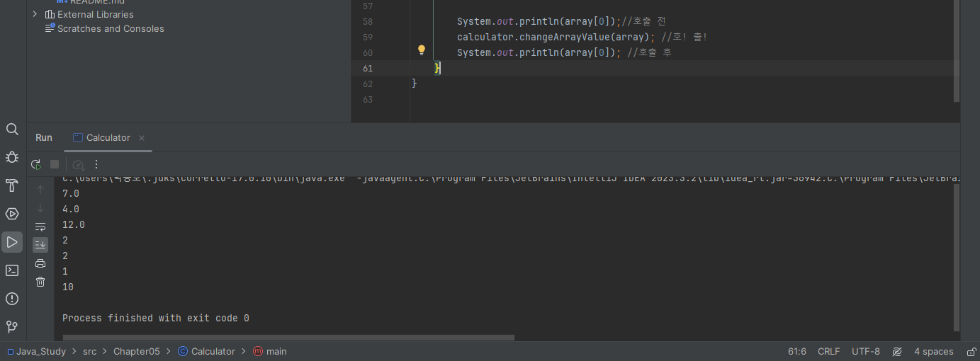Screen dimensions: 980x361
Task: Click the editor vertical scrollbar
Action: 957,51
